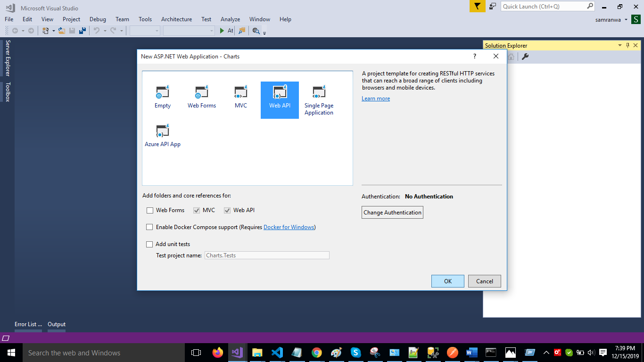644x362 pixels.
Task: Expand the New Project toolbar dropdown arrow
Action: click(54, 31)
